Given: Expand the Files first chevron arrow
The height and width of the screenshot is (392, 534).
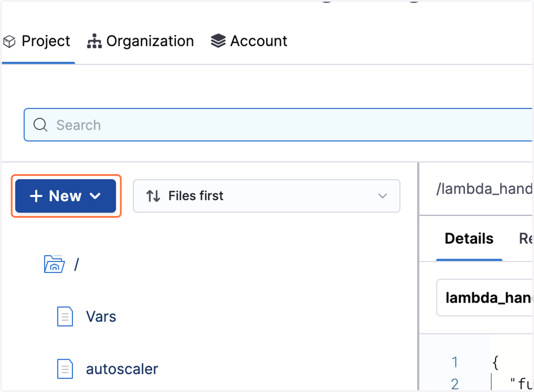Looking at the screenshot, I should coord(382,196).
